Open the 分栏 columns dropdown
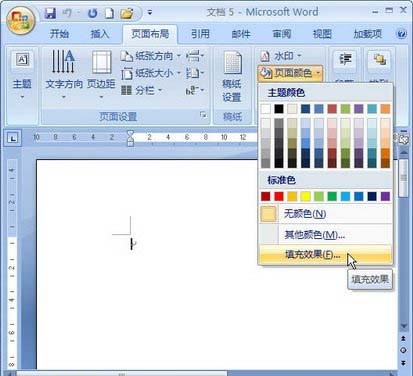Viewport: 413px width, 376px height. pyautogui.click(x=141, y=90)
